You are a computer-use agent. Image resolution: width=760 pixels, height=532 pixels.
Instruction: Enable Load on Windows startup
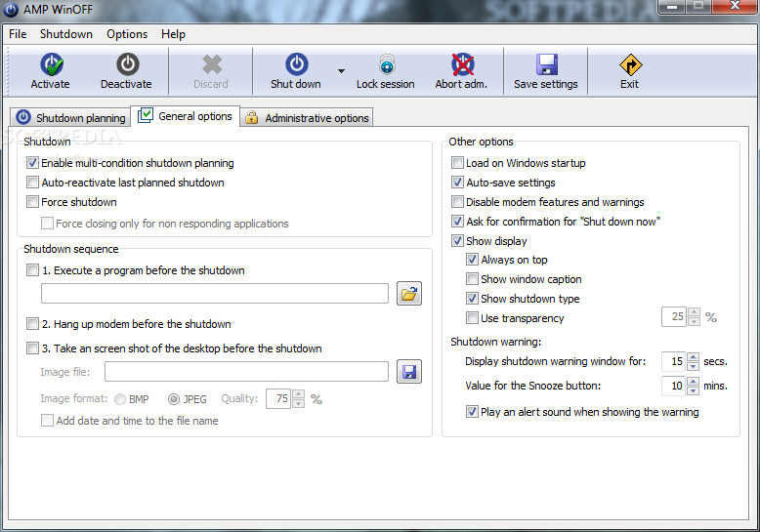click(x=457, y=163)
